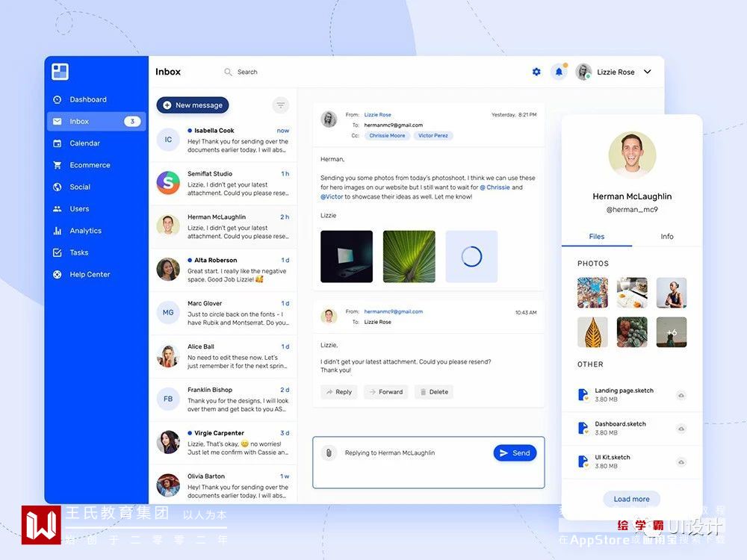747x560 pixels.
Task: Click the @Victor mention in the email
Action: tap(332, 196)
